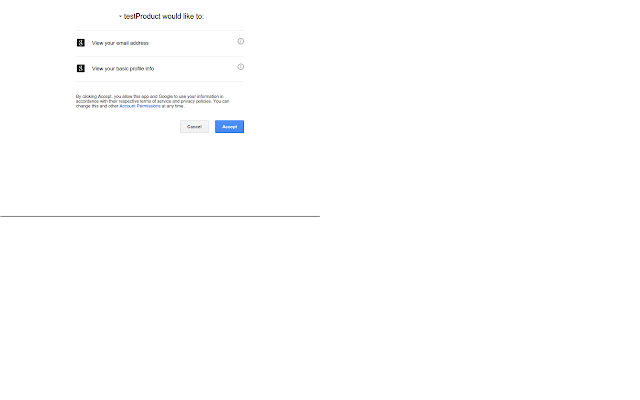Viewport: 640px width, 400px height.
Task: Open info icon for basic profile permission
Action: tap(241, 67)
